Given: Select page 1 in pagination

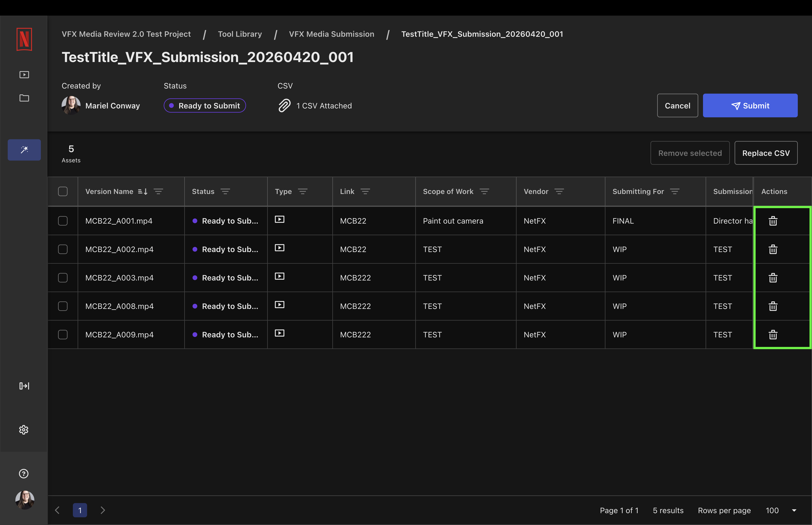Looking at the screenshot, I should pyautogui.click(x=80, y=510).
